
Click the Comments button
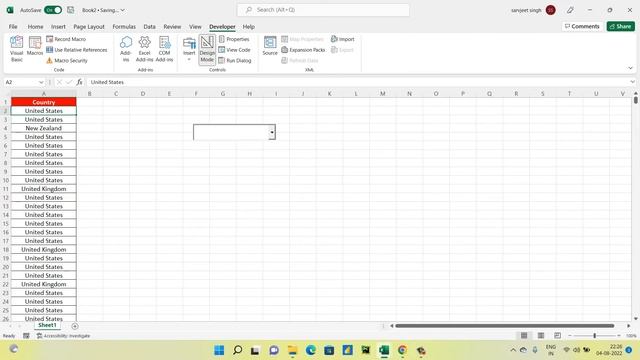582,26
